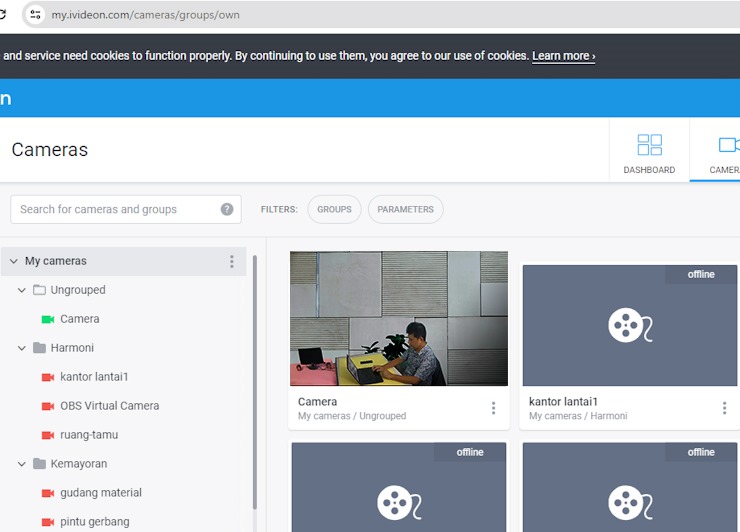Open the live Camera thumbnail
The width and height of the screenshot is (740, 532).
point(399,319)
